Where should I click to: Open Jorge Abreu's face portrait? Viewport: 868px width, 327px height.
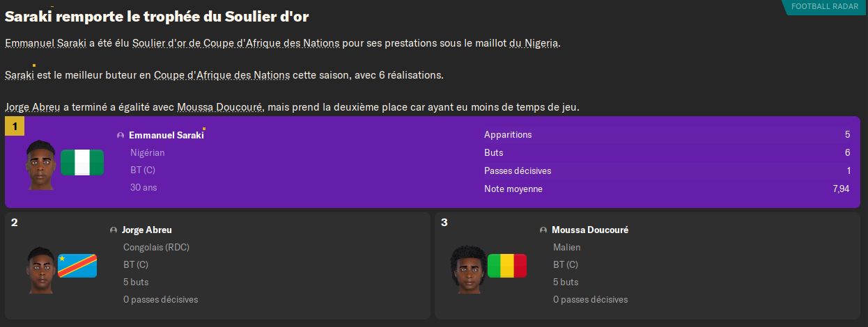(x=40, y=269)
